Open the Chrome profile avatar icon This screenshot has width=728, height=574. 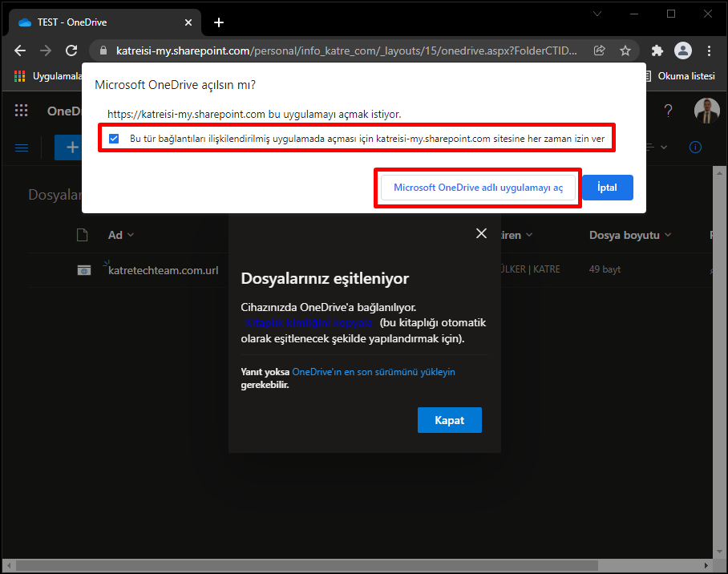pyautogui.click(x=683, y=51)
